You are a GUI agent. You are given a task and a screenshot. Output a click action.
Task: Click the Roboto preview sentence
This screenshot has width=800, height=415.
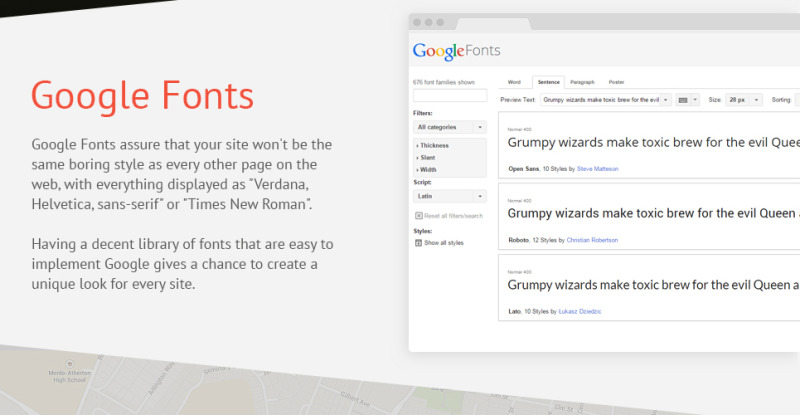pyautogui.click(x=654, y=213)
